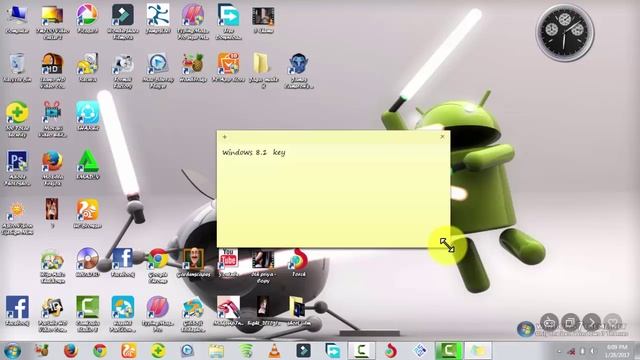Open the filmstrip video file in the top row
This screenshot has height=360, width=640.
[262, 19]
